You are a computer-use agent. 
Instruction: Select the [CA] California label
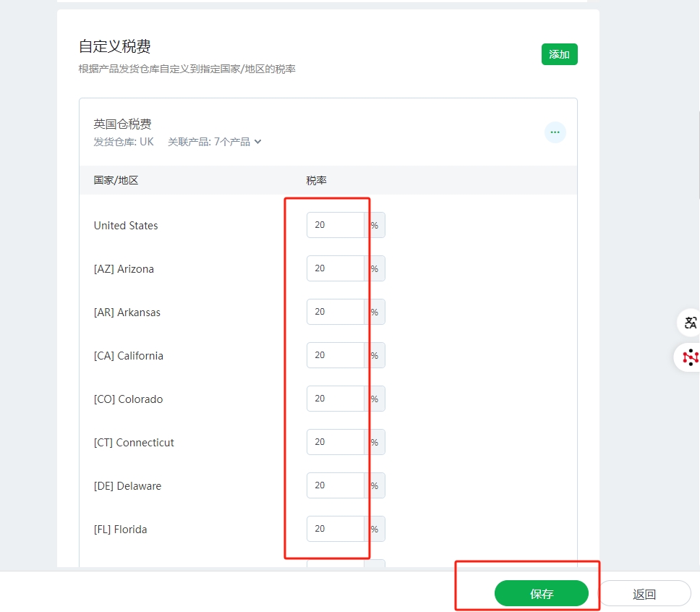(x=129, y=356)
